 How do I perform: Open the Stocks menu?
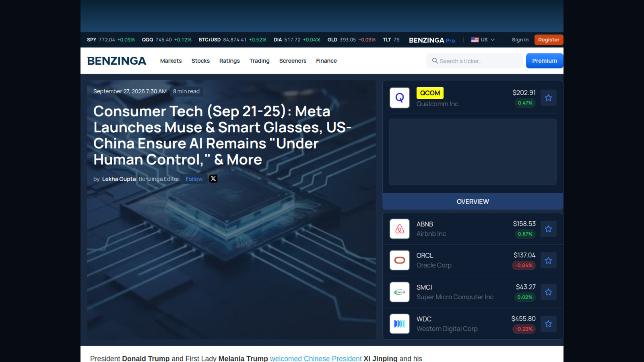[200, 61]
